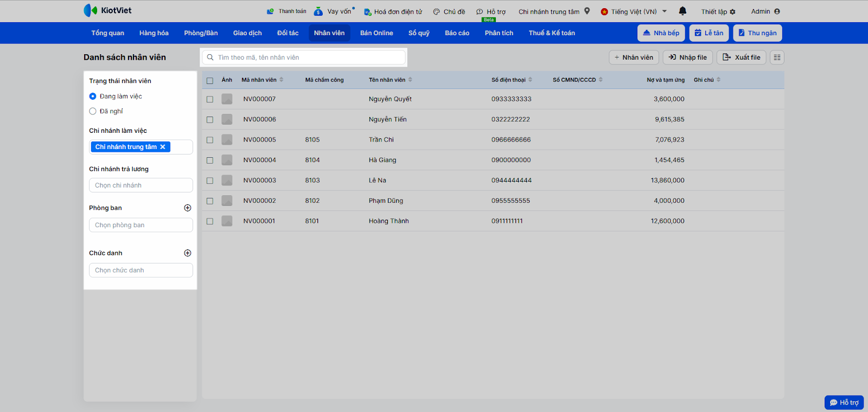Tick the checkbox for Phạm Dũng
The image size is (868, 412).
tap(210, 201)
